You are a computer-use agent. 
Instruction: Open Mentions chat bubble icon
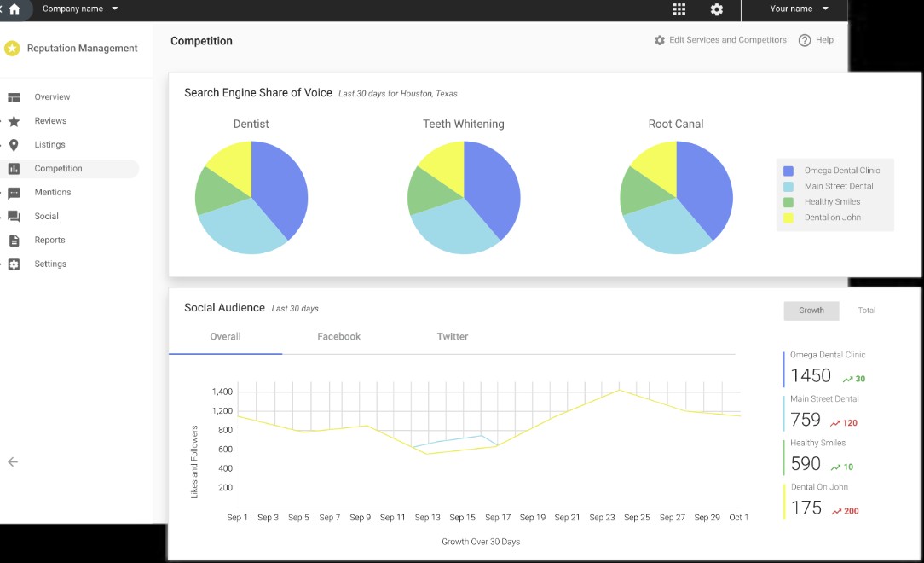pos(14,193)
